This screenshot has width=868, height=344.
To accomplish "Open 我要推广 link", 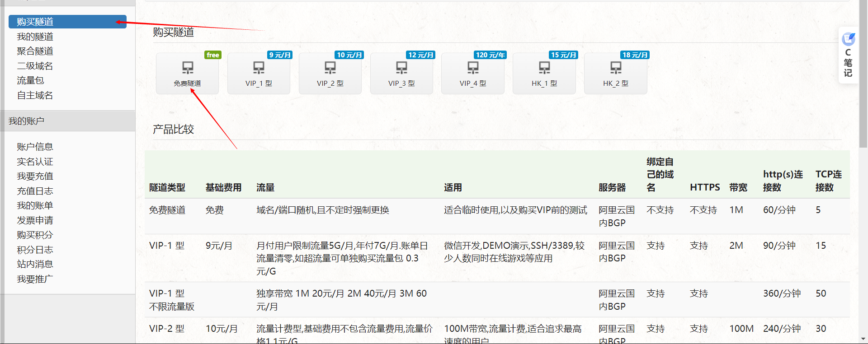I will [35, 279].
